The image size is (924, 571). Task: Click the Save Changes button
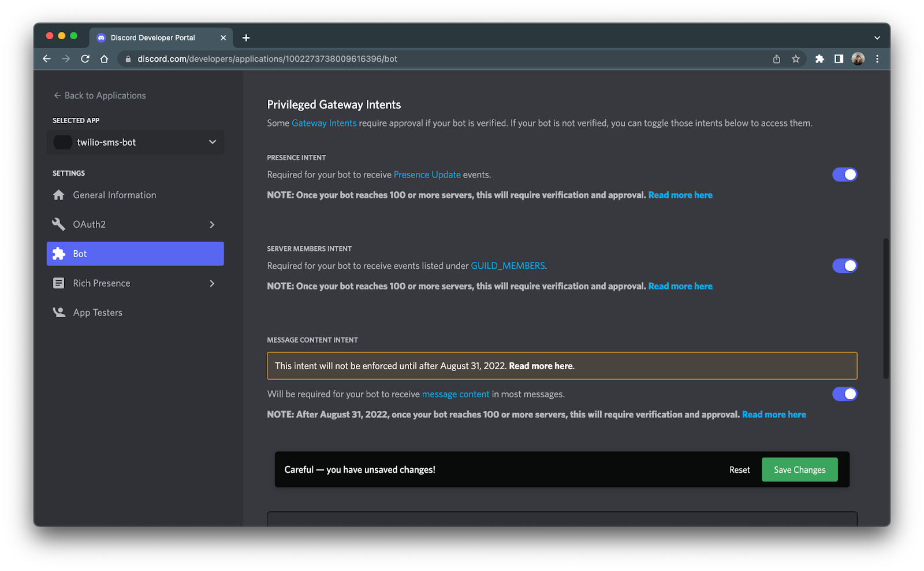[x=800, y=470]
